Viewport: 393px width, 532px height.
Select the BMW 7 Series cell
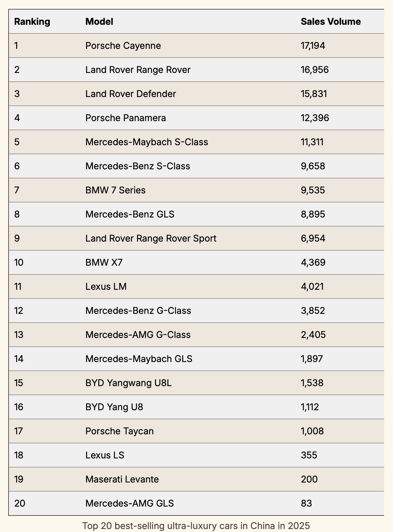point(115,190)
